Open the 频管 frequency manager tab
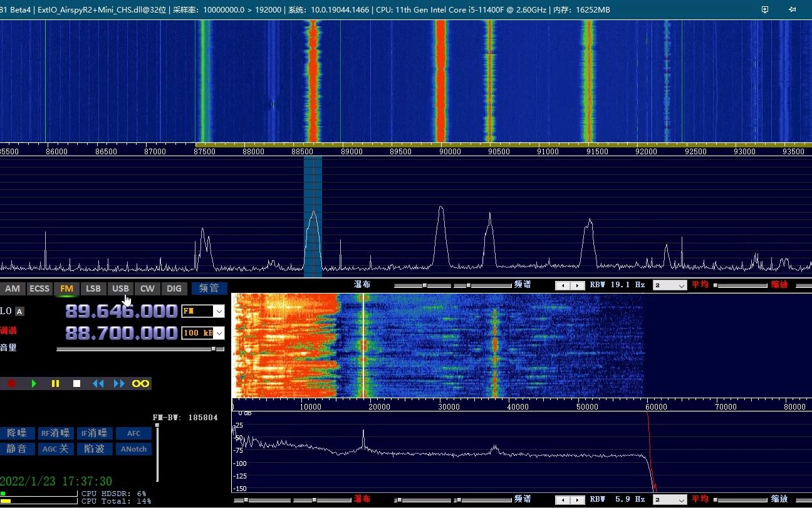The width and height of the screenshot is (812, 508). pos(210,288)
